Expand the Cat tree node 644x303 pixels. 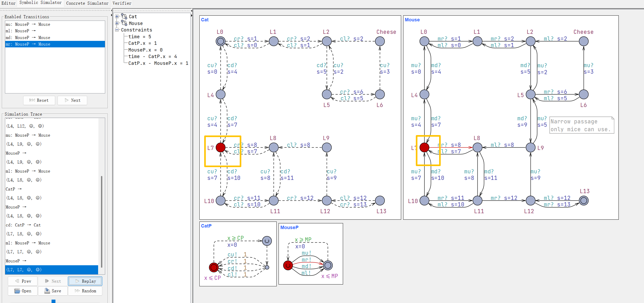point(117,17)
